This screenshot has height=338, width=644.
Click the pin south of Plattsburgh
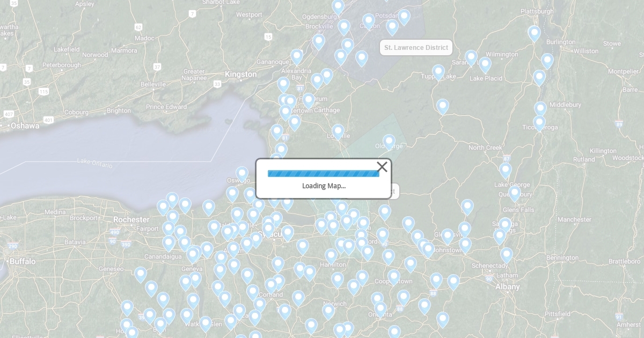click(x=534, y=33)
